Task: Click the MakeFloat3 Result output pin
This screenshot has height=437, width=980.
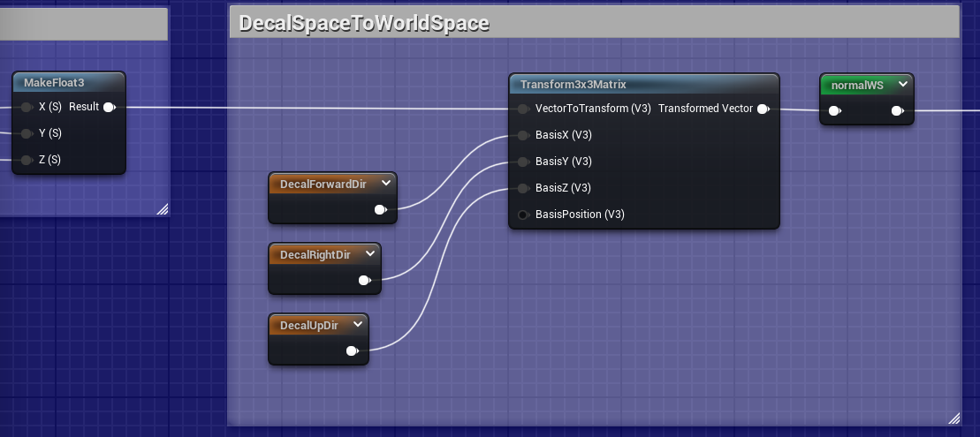Action: tap(110, 108)
